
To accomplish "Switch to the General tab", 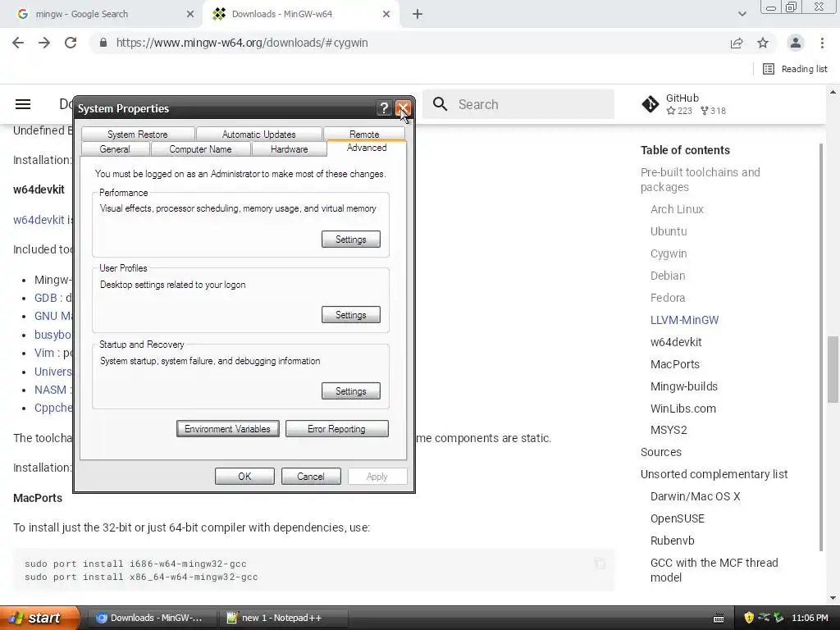I will (x=115, y=149).
